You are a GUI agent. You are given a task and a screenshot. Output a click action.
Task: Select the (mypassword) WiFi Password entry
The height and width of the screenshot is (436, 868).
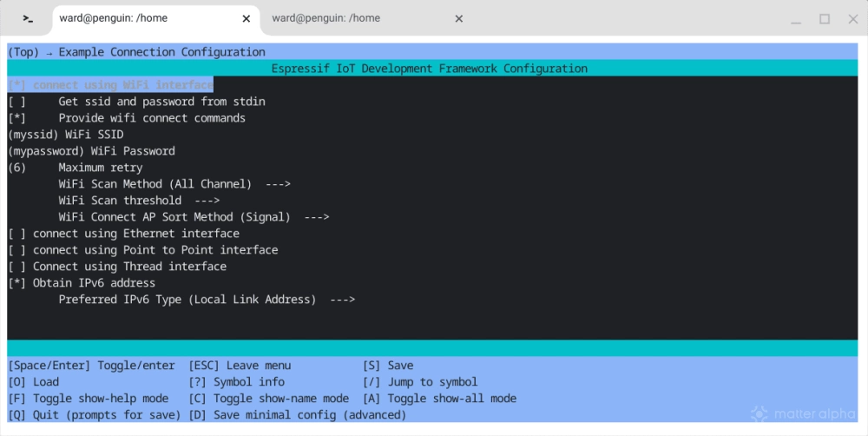click(91, 151)
